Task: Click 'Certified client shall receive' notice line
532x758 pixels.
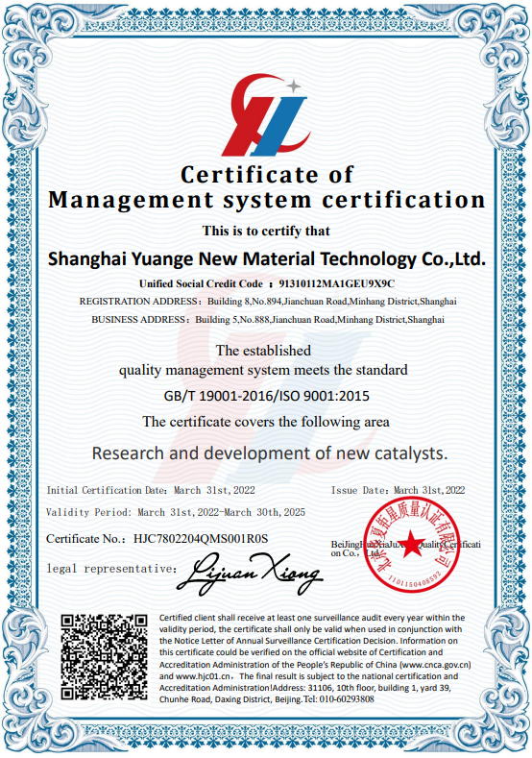Action: tap(312, 618)
